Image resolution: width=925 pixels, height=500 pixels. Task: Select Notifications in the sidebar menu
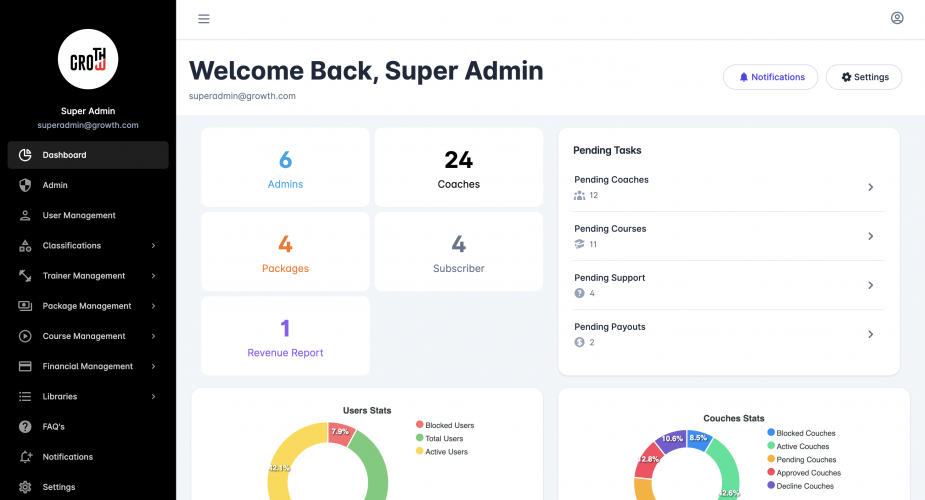click(88, 457)
